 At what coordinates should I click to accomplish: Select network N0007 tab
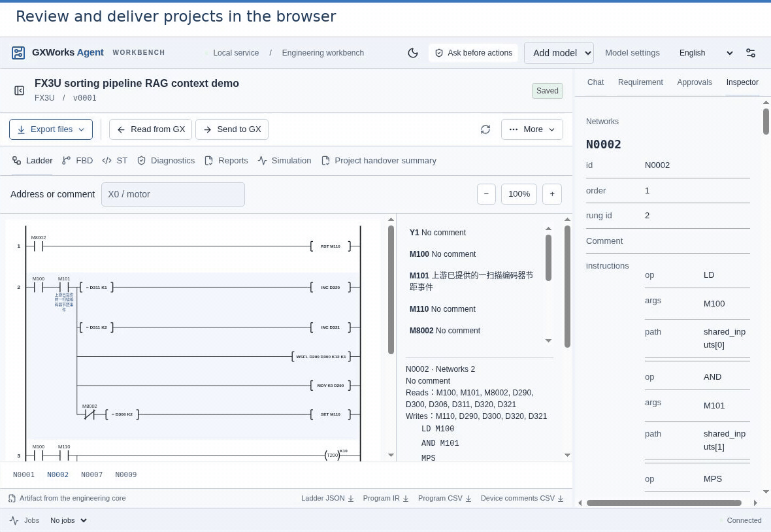(x=92, y=474)
